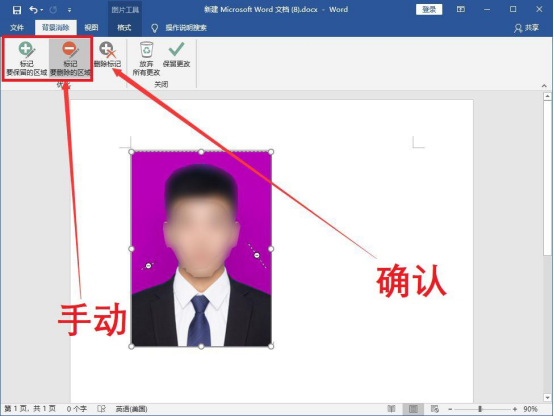Image resolution: width=554 pixels, height=417 pixels.
Task: Click the proofing book icon in status bar
Action: pos(101,409)
